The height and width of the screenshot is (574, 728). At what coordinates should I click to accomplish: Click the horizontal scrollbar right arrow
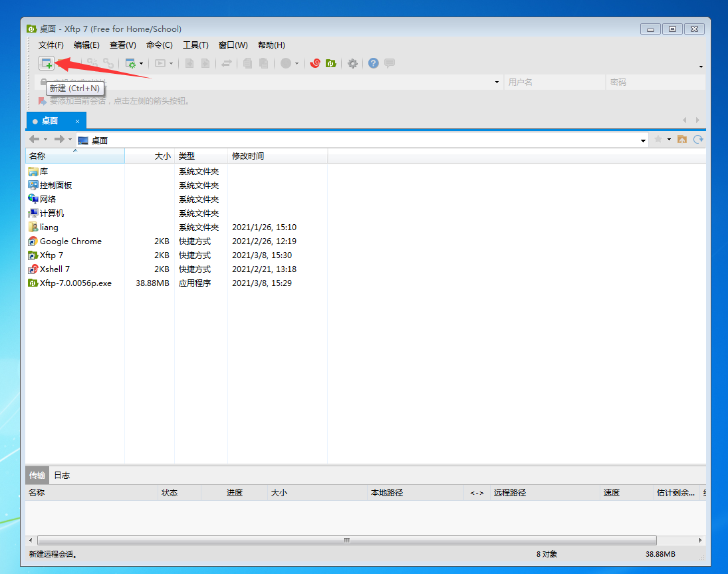(x=700, y=540)
